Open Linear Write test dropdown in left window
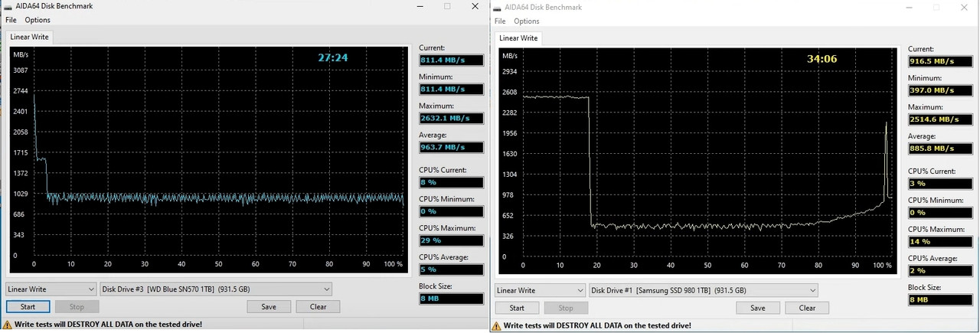 [51, 289]
